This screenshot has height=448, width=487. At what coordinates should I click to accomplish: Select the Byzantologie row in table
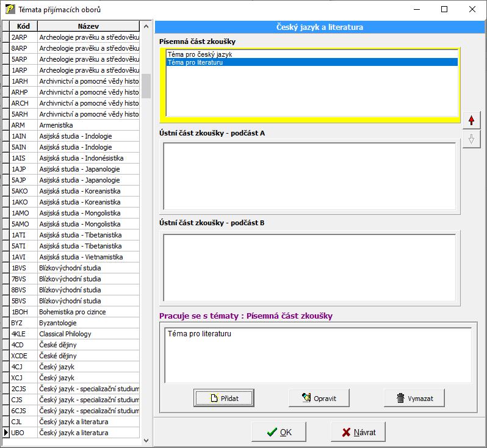pos(88,323)
